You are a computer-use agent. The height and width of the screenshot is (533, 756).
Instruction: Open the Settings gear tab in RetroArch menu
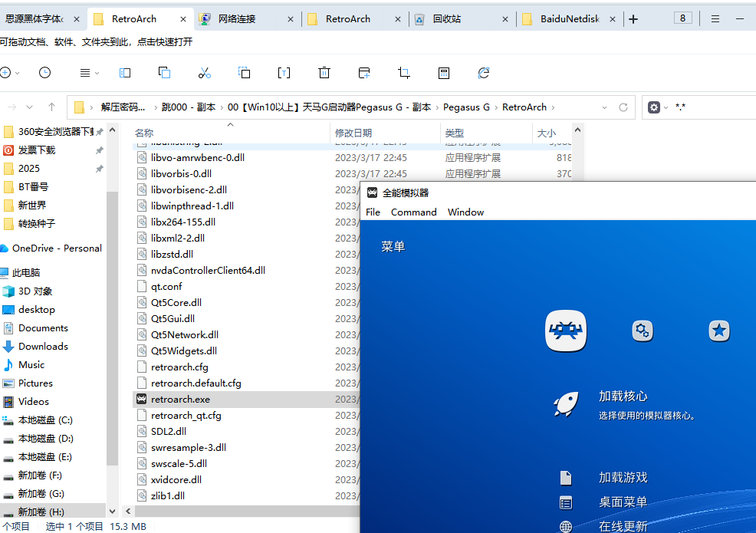(643, 330)
